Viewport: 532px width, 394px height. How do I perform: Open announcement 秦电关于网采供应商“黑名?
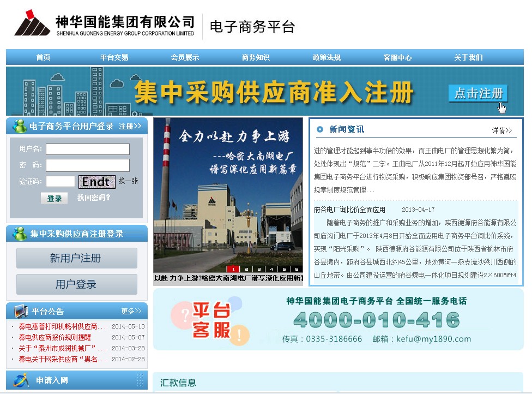pyautogui.click(x=62, y=359)
